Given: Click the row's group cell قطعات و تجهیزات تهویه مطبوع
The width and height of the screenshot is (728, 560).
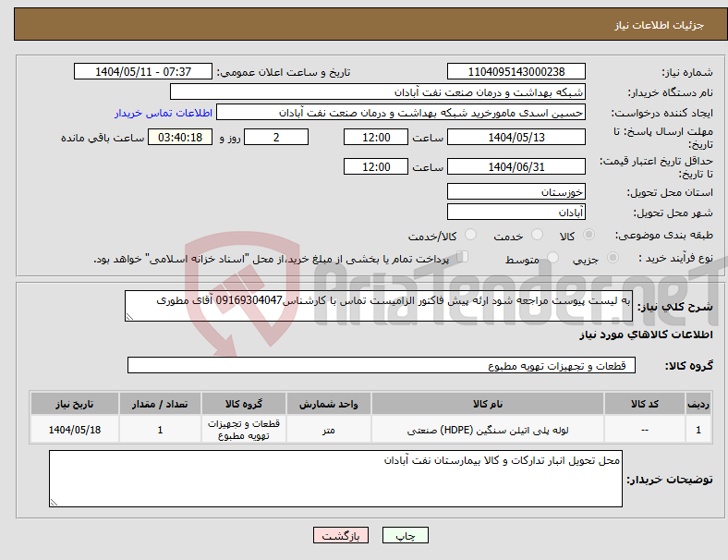Looking at the screenshot, I should [244, 430].
